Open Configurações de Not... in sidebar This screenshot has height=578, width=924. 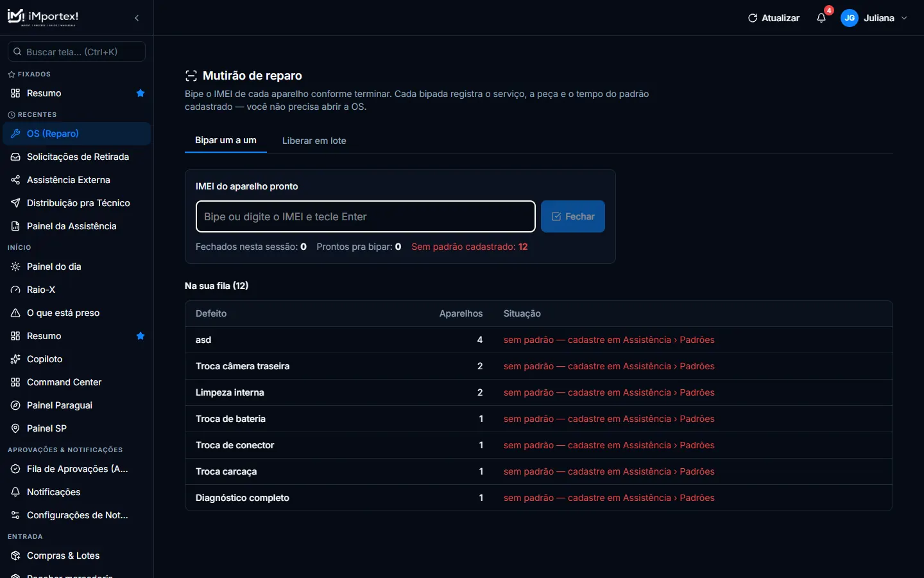pyautogui.click(x=77, y=515)
